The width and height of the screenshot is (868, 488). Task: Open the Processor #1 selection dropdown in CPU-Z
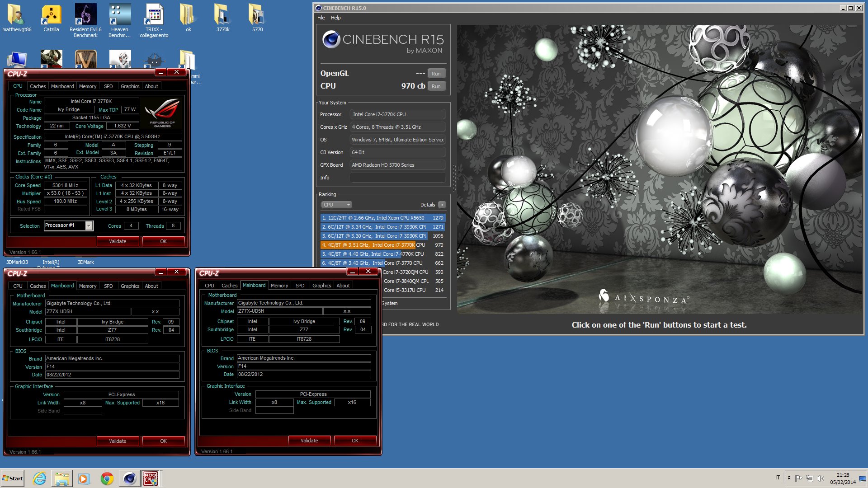click(89, 225)
